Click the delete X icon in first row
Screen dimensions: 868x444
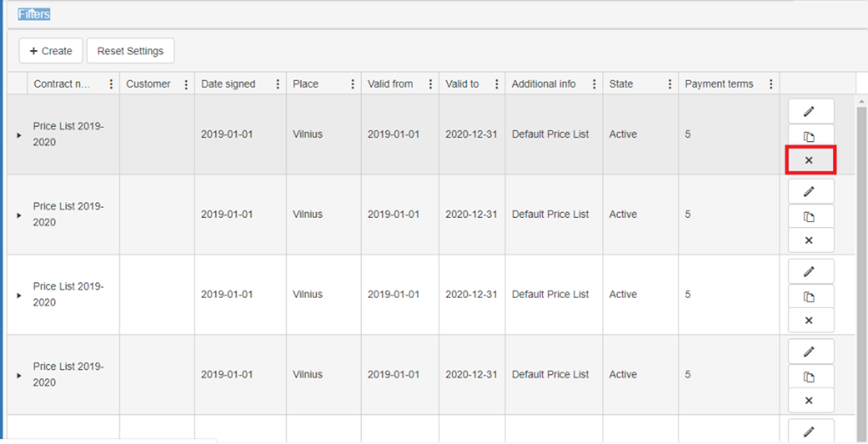(809, 159)
